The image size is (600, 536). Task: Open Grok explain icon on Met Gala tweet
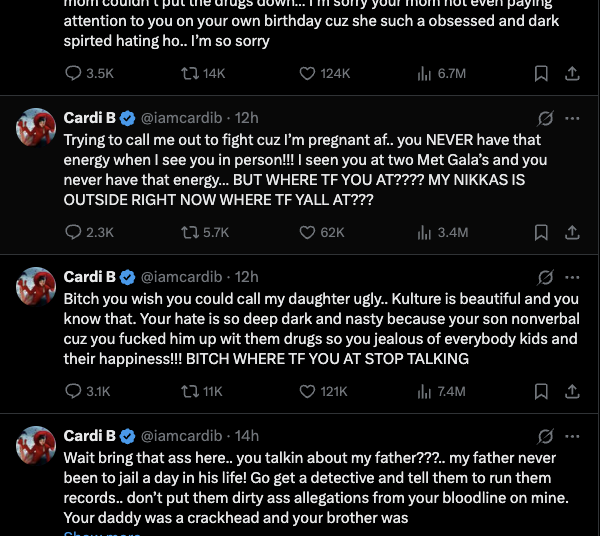click(545, 119)
